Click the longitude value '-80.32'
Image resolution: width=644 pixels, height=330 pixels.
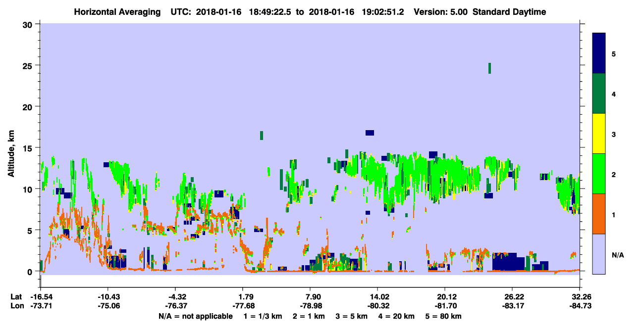pyautogui.click(x=377, y=306)
